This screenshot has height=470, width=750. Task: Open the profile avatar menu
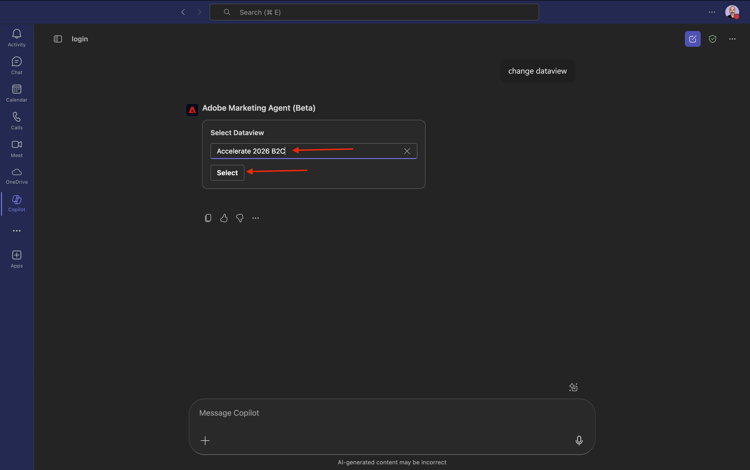point(732,12)
